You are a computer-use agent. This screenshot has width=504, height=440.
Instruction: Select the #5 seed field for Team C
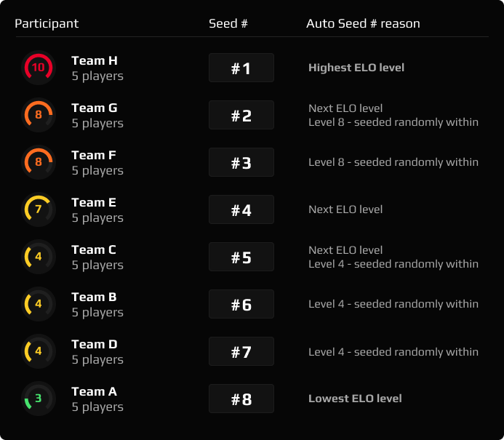tap(241, 257)
